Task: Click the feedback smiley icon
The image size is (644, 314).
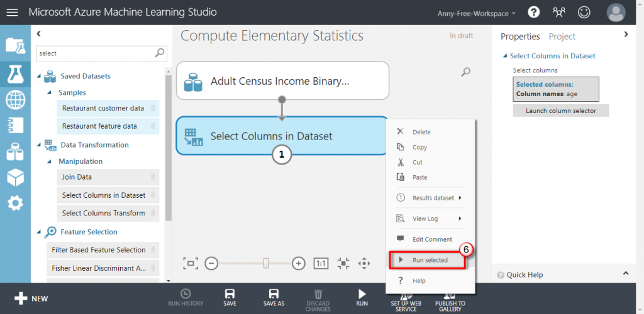Action: pos(584,13)
